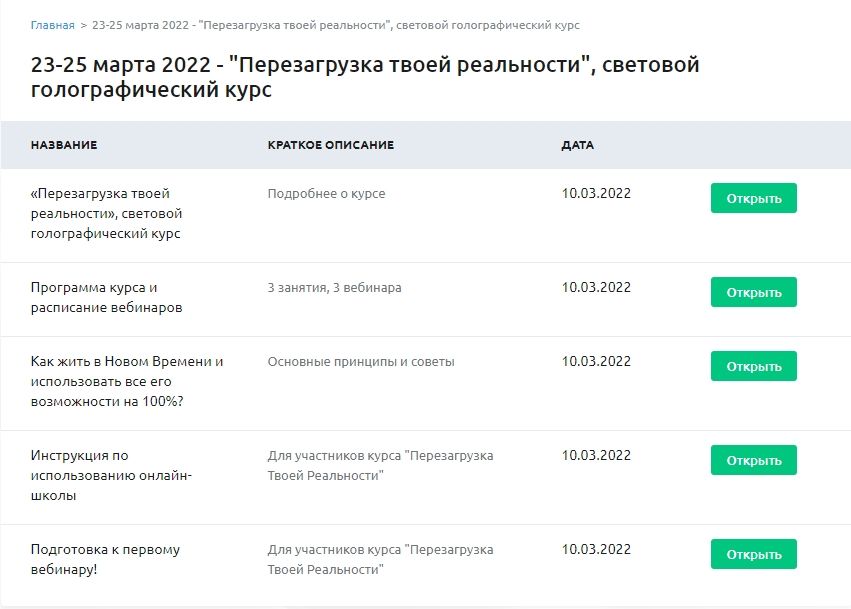Click the КРАТКОЕ ОПИСАНИЕ column header
Screen dimensions: 851x609
[x=331, y=145]
